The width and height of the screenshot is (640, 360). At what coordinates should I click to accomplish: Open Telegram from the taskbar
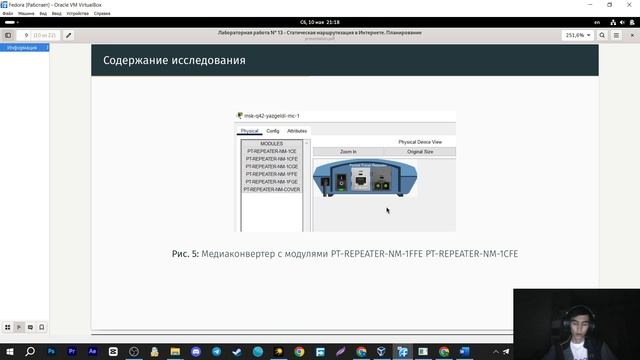[x=216, y=352]
